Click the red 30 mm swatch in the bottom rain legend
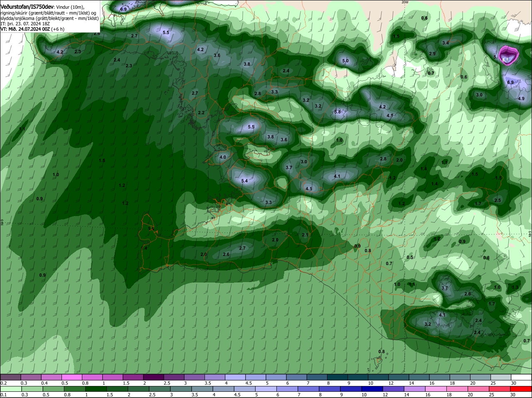Screen dimensions: 532x398 point(522,389)
